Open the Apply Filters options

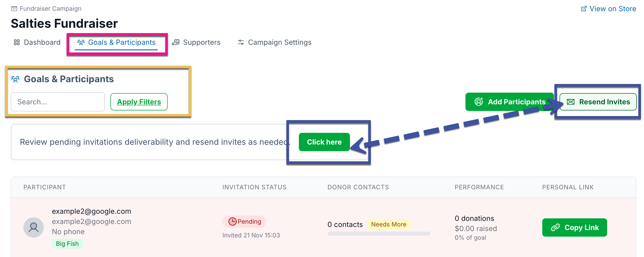coord(139,102)
